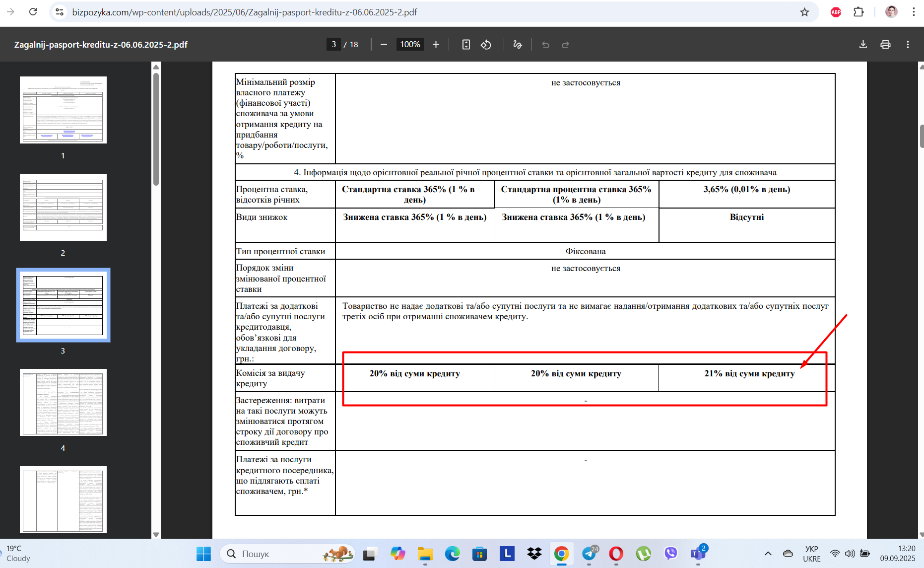Rotate the PDF counterclockwise
924x568 pixels.
[486, 45]
